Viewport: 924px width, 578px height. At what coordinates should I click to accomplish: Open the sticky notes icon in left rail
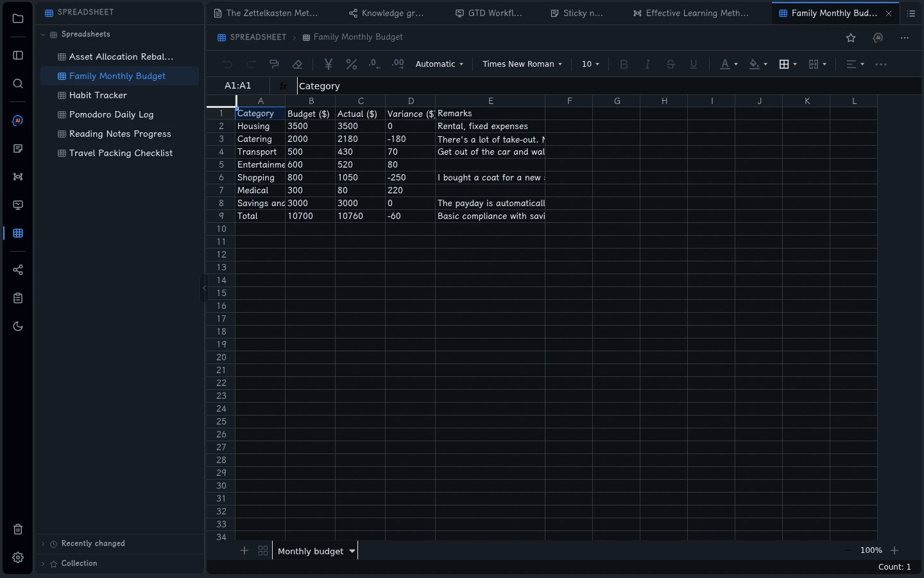(18, 149)
